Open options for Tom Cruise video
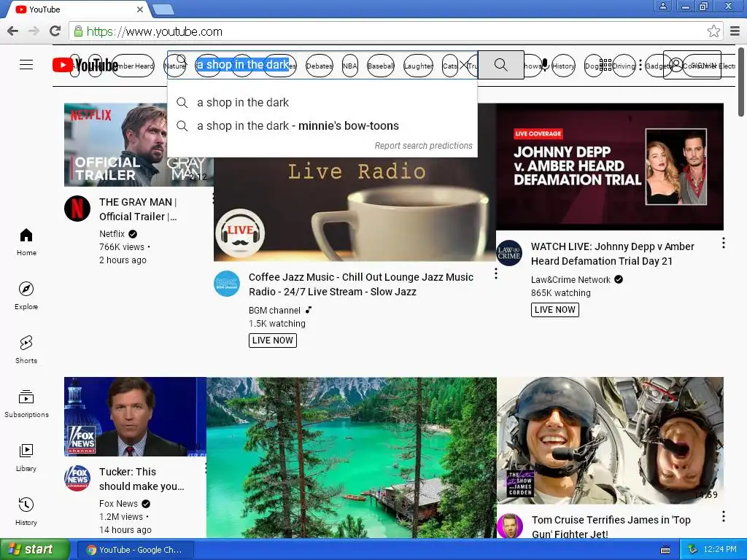Viewport: 747px width, 560px height. pos(723,516)
